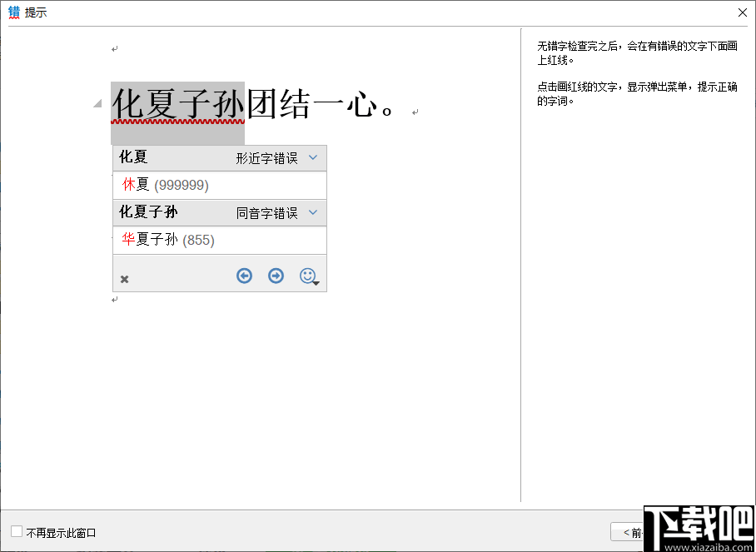Screen dimensions: 756x552
Task: Click the 同音字错误 label
Action: (267, 214)
